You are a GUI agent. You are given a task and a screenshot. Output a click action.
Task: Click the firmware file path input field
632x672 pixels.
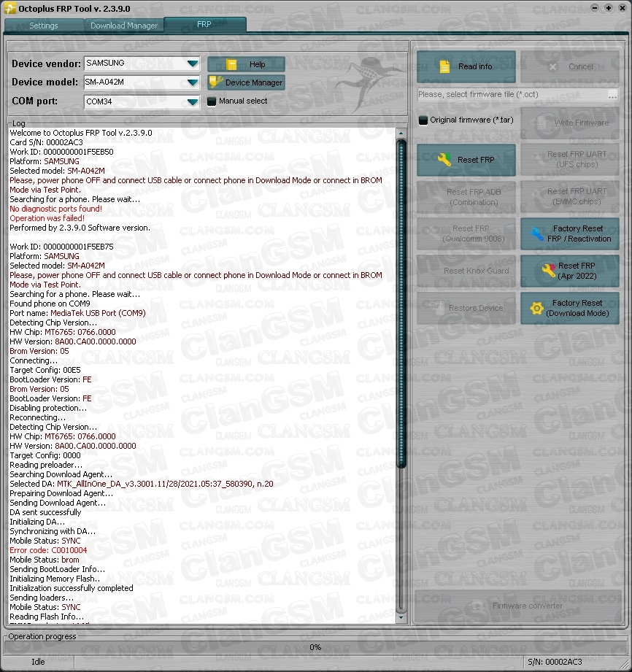coord(511,95)
